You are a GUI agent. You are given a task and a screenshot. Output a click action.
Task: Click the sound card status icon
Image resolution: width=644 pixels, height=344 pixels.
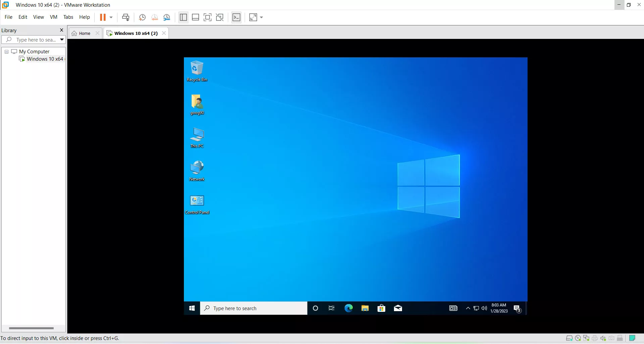(603, 338)
